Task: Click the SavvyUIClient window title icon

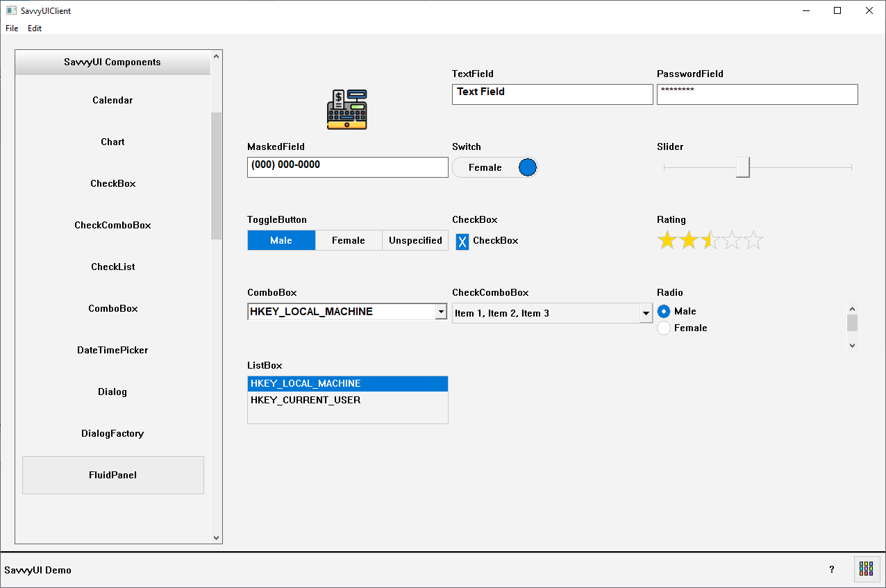Action: 11,10
